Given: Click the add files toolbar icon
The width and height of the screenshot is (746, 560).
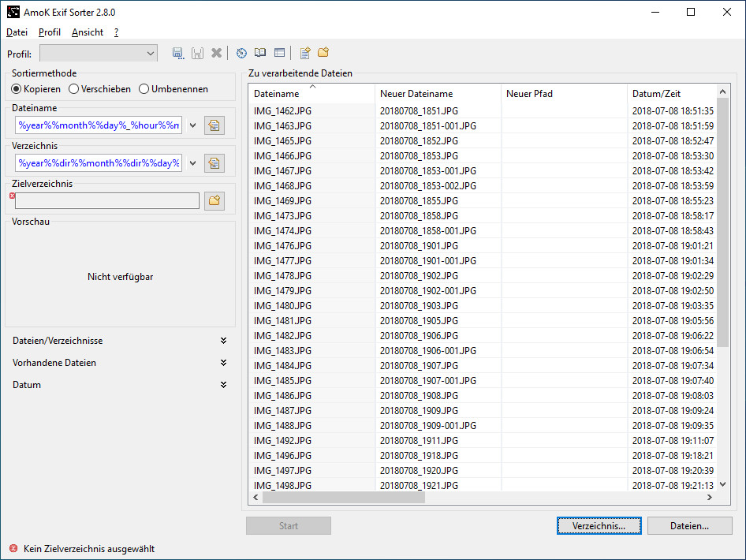Looking at the screenshot, I should click(305, 53).
